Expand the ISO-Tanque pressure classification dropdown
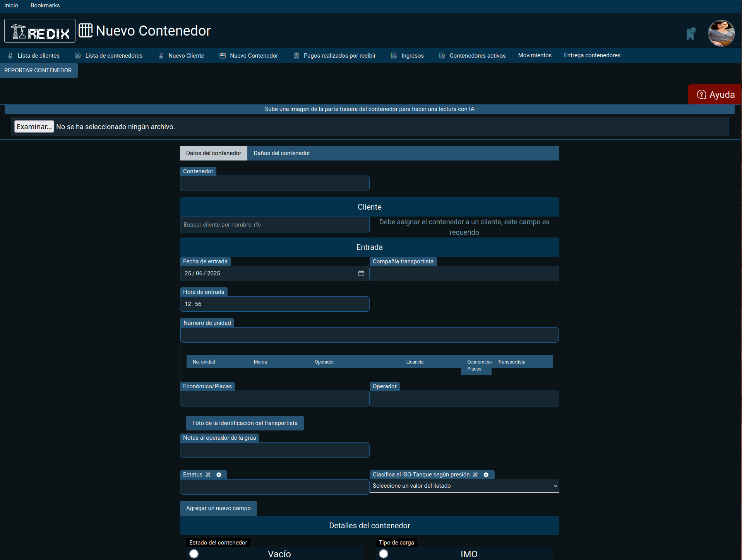Screen dimensions: 742x560 pos(464,486)
